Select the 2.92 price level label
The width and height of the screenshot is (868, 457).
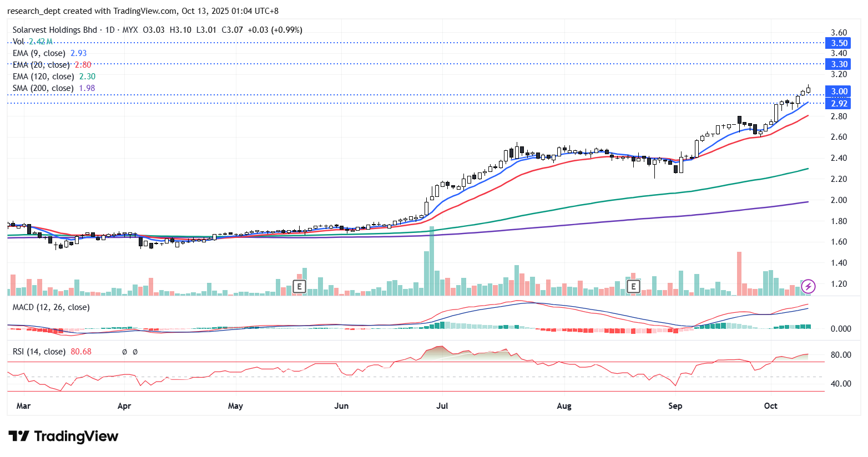(839, 104)
